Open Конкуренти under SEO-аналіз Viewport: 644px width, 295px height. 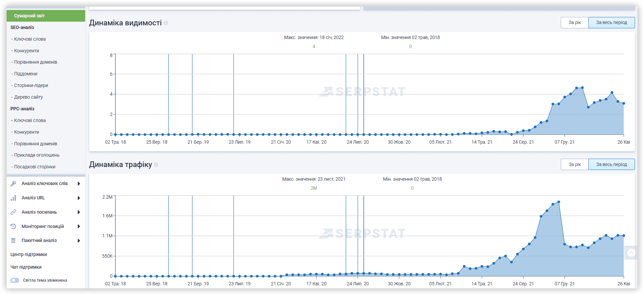coord(27,51)
